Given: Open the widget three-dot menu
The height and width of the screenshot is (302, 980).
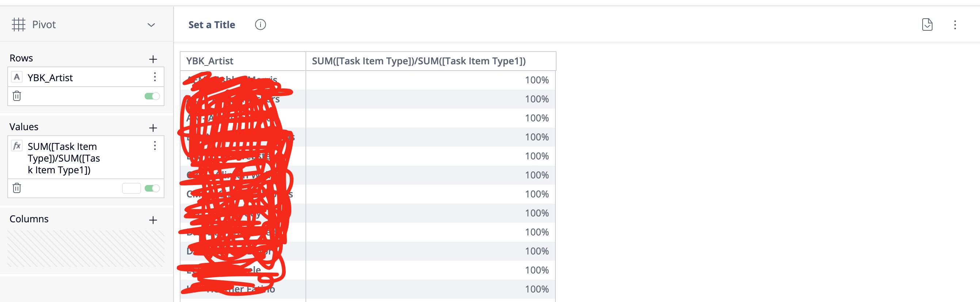Looking at the screenshot, I should [955, 25].
